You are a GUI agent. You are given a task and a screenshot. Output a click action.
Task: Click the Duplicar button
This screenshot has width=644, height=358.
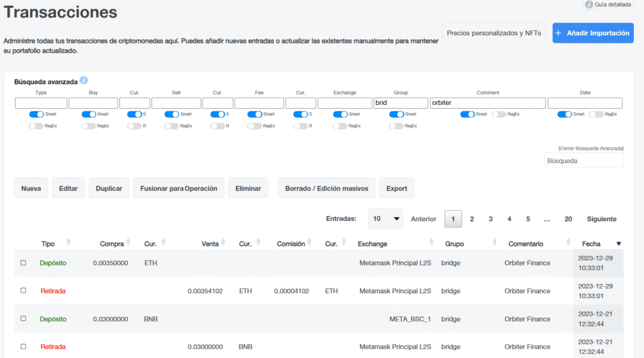coord(109,188)
